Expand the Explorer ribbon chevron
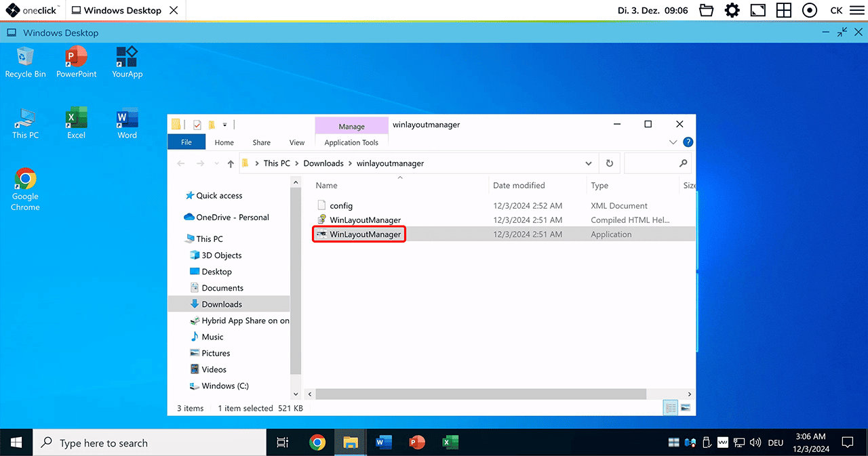 pyautogui.click(x=673, y=142)
